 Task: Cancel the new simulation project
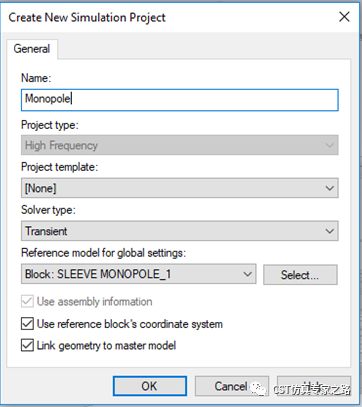(x=232, y=386)
